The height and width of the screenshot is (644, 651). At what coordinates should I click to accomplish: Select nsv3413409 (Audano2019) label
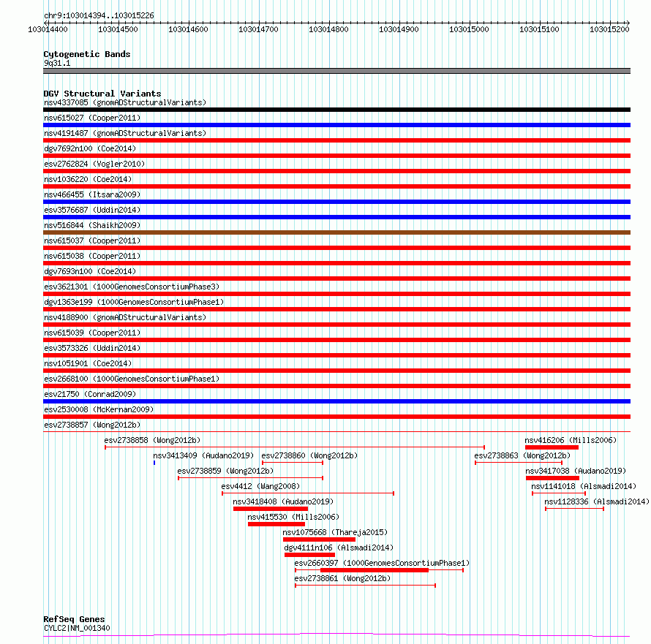coord(203,455)
